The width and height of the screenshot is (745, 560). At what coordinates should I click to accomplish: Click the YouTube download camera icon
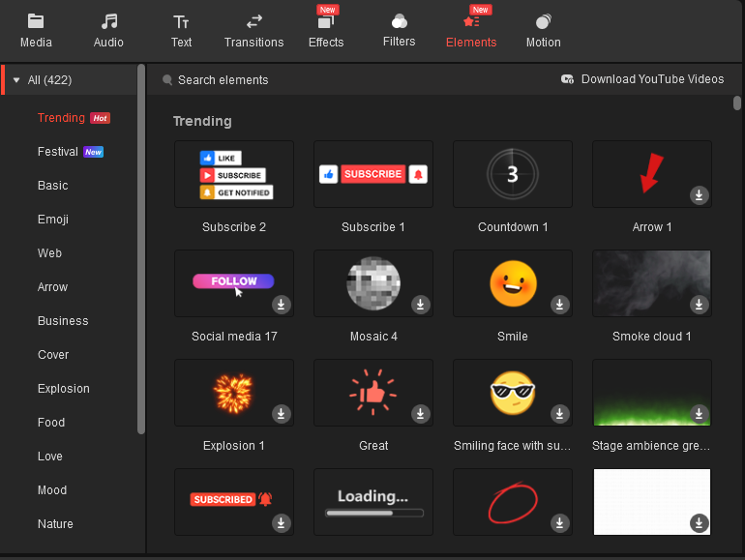click(567, 79)
